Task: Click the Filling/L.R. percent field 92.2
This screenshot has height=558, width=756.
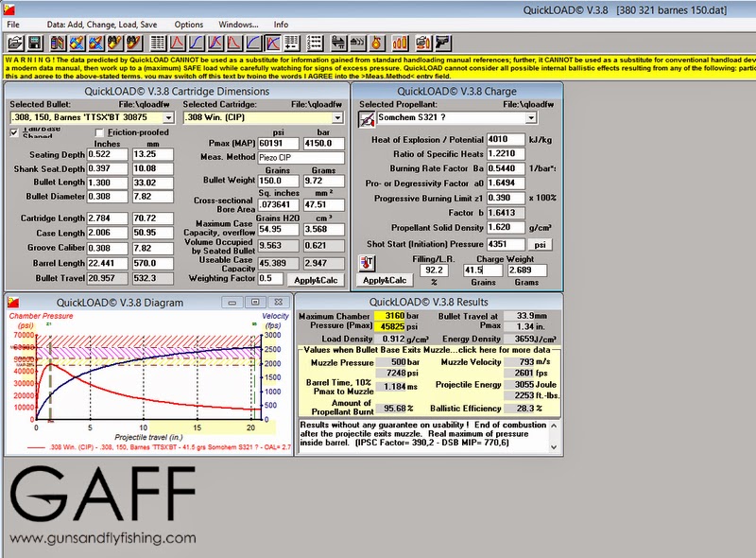Action: click(434, 270)
